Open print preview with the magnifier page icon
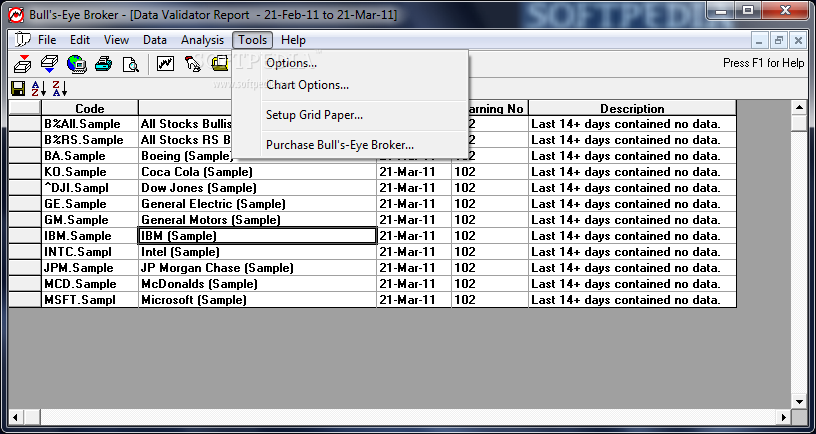The height and width of the screenshot is (434, 816). (x=131, y=64)
